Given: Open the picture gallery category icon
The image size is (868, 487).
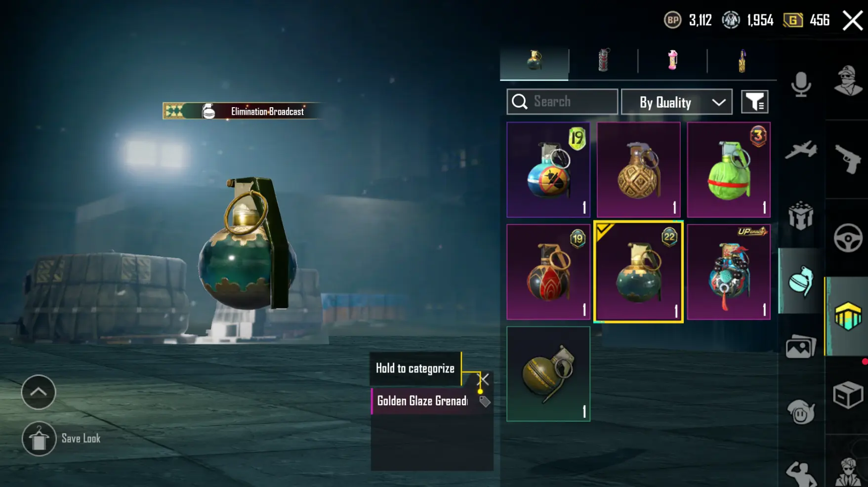Looking at the screenshot, I should point(801,346).
